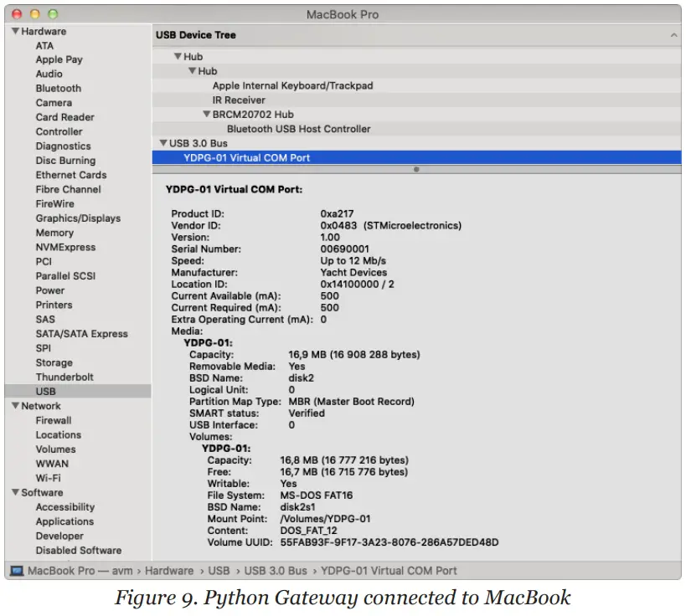Click USB in the bottom path bar
This screenshot has height=616, width=686.
(x=219, y=571)
